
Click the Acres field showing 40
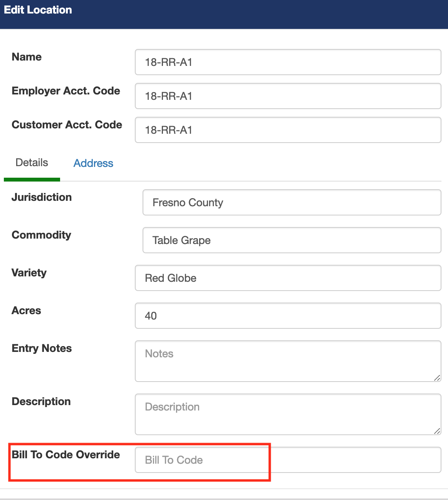[288, 316]
